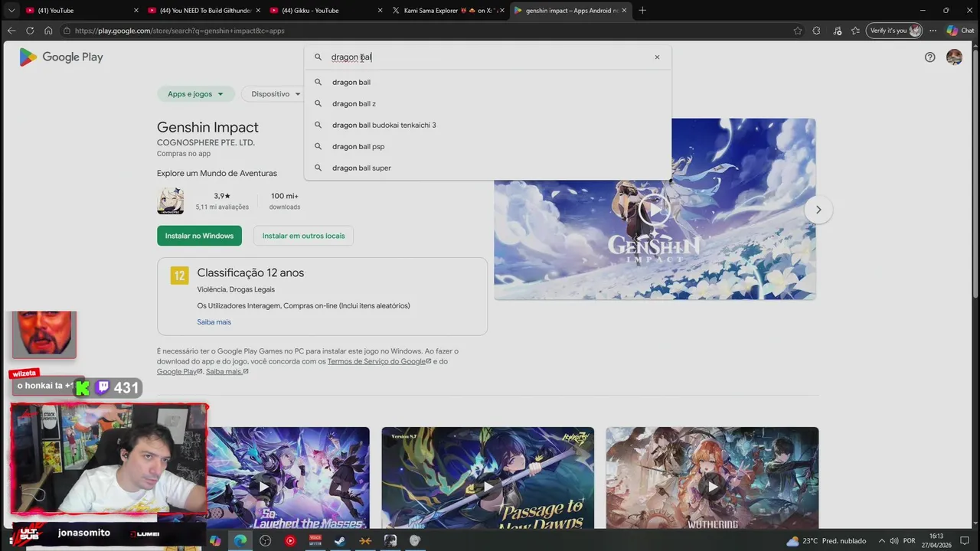Screen dimensions: 980x551
Task: Go to next screenshot with the arrow button
Action: pos(818,210)
